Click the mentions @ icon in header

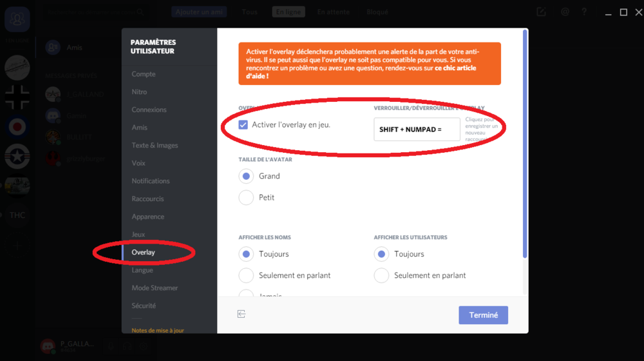pos(565,12)
